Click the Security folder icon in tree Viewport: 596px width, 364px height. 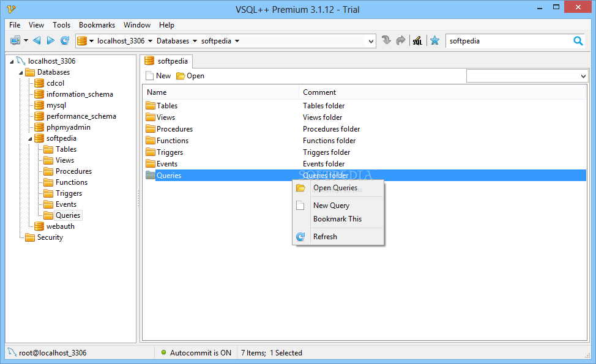pos(30,237)
